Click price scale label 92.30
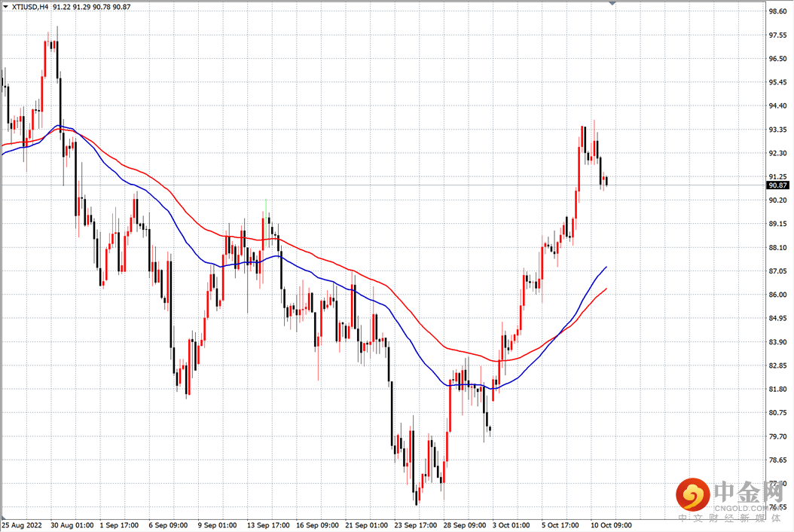 tap(777, 152)
